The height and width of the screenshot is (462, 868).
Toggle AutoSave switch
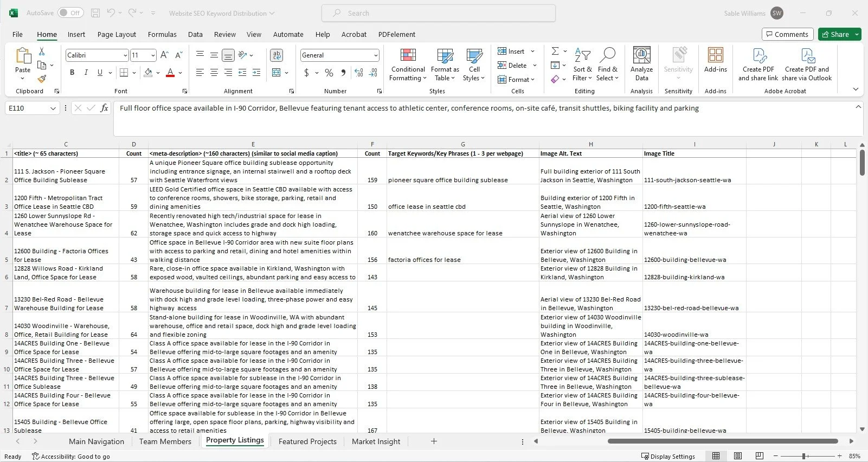[x=70, y=13]
